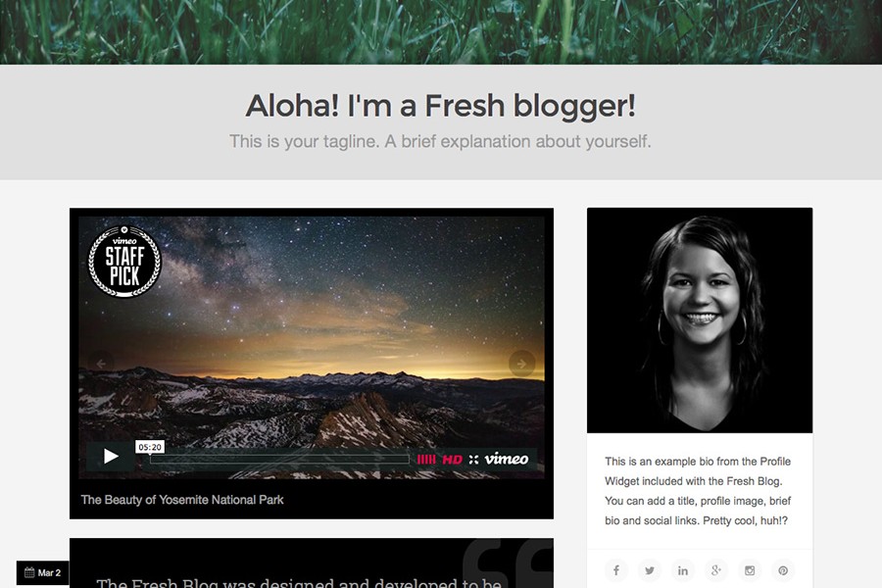Viewport: 882px width, 588px height.
Task: Enter fullscreen mode in the video player
Action: (473, 460)
